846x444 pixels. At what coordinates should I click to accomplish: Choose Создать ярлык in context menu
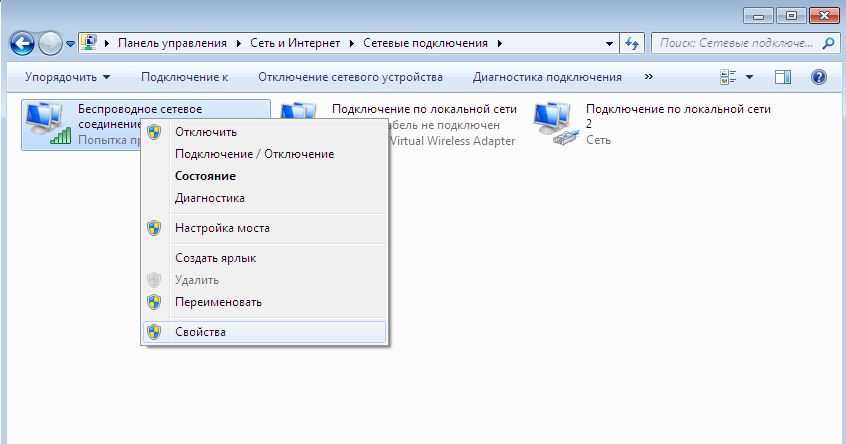coord(265,258)
